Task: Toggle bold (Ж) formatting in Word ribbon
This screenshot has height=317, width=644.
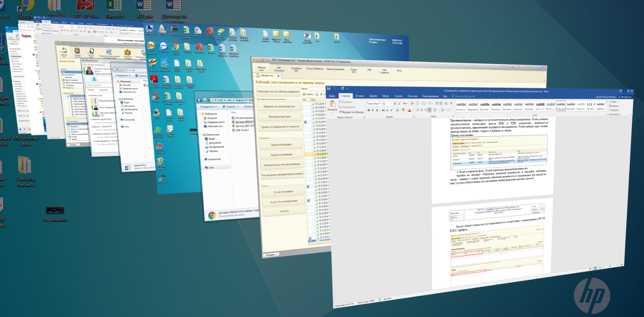Action: [369, 110]
